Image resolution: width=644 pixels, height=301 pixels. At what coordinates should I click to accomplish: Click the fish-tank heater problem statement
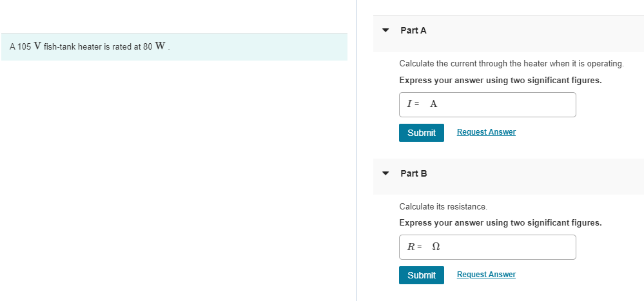click(90, 47)
